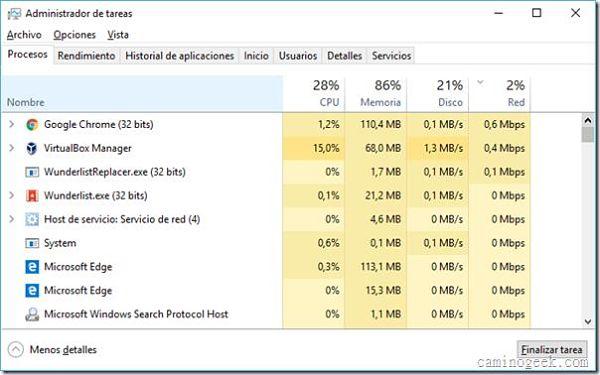Click the Finalizar tarea button
Screen dimensions: 600x375
pos(552,349)
